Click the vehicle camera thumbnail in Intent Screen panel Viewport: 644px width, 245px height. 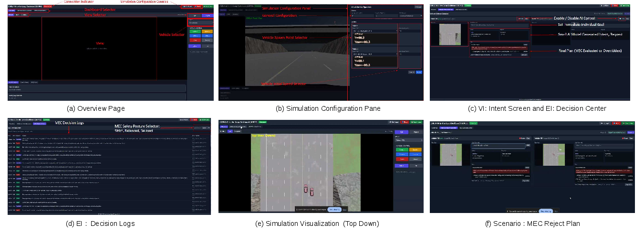pos(449,34)
